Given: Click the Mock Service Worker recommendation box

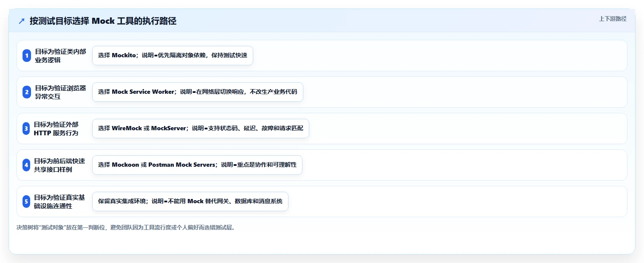Looking at the screenshot, I should point(198,92).
